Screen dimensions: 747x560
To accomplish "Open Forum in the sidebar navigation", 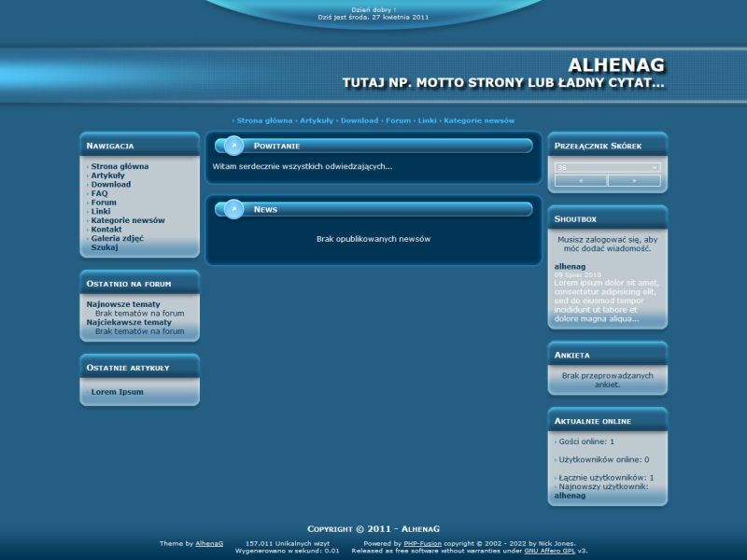I will pos(104,203).
